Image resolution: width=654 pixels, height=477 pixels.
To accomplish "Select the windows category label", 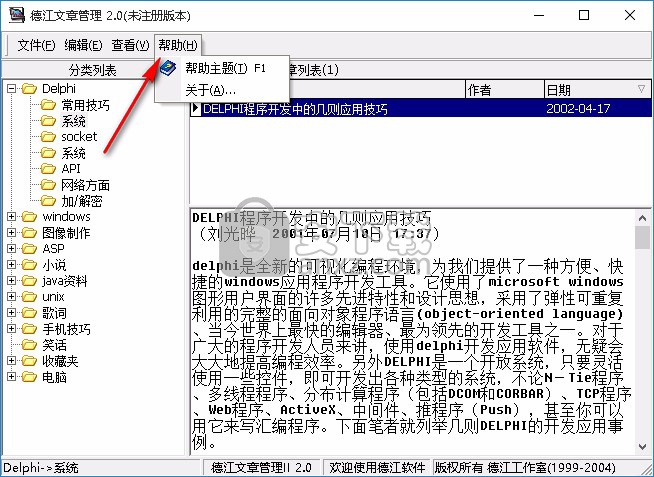I will pos(66,216).
